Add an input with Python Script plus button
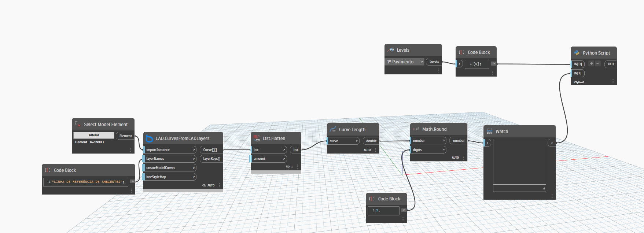 coord(591,64)
